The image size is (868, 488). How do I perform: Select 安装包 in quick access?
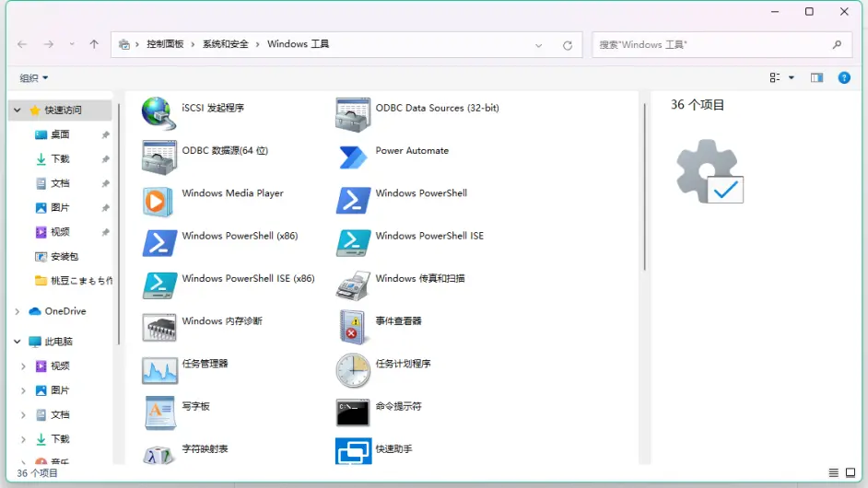point(65,256)
